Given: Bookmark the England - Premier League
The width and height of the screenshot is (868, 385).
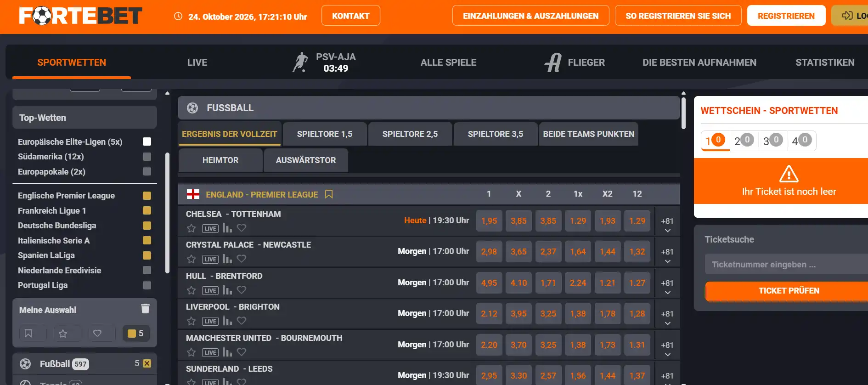Looking at the screenshot, I should [x=329, y=194].
